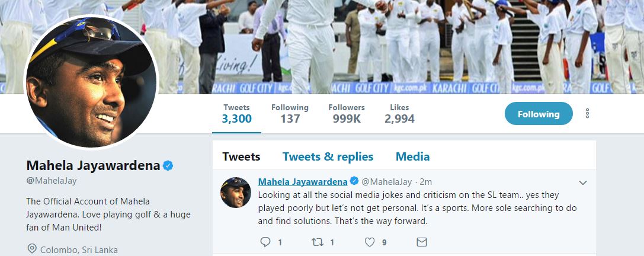
Task: Toggle the Following button to unfollow
Action: (539, 114)
